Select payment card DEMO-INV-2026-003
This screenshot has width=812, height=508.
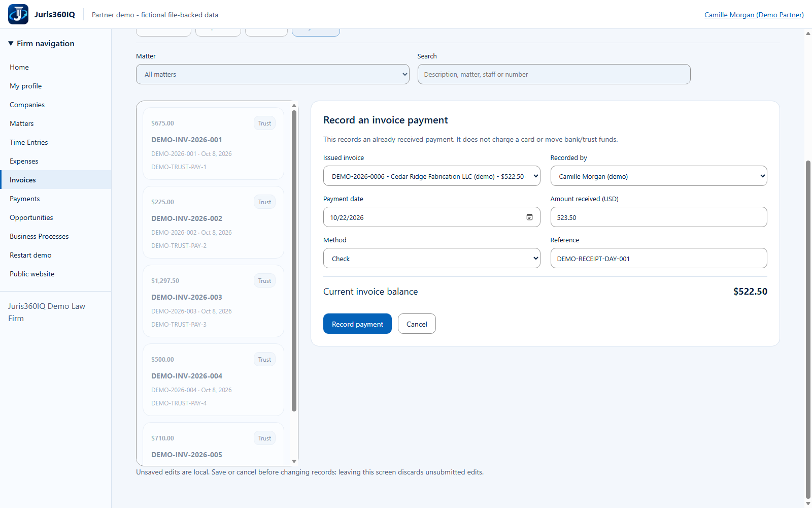pos(213,301)
